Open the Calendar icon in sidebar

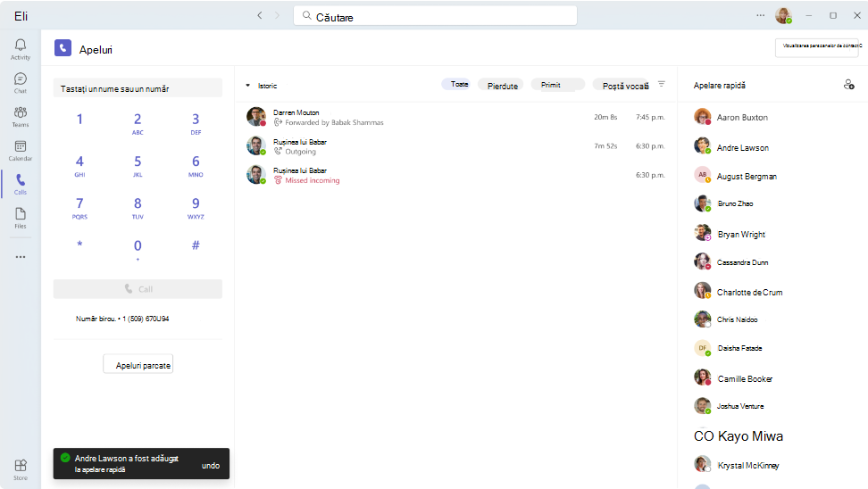[x=21, y=146]
